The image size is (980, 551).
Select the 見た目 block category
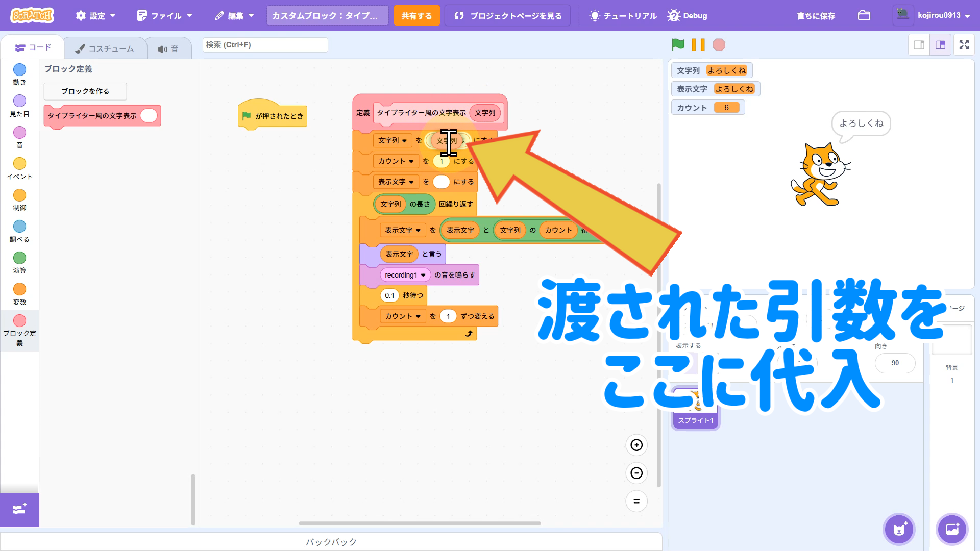tap(19, 105)
